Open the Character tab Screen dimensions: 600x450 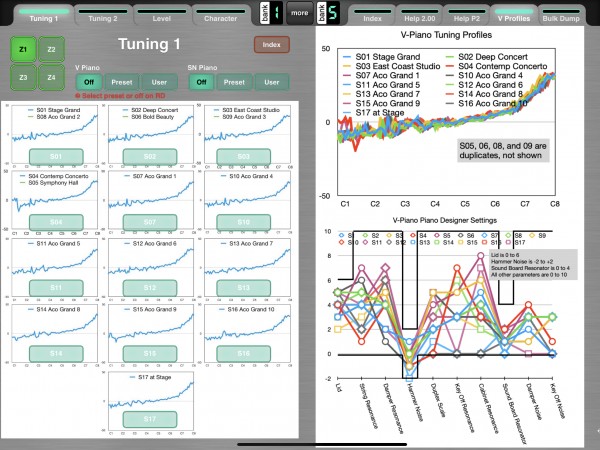click(x=220, y=15)
